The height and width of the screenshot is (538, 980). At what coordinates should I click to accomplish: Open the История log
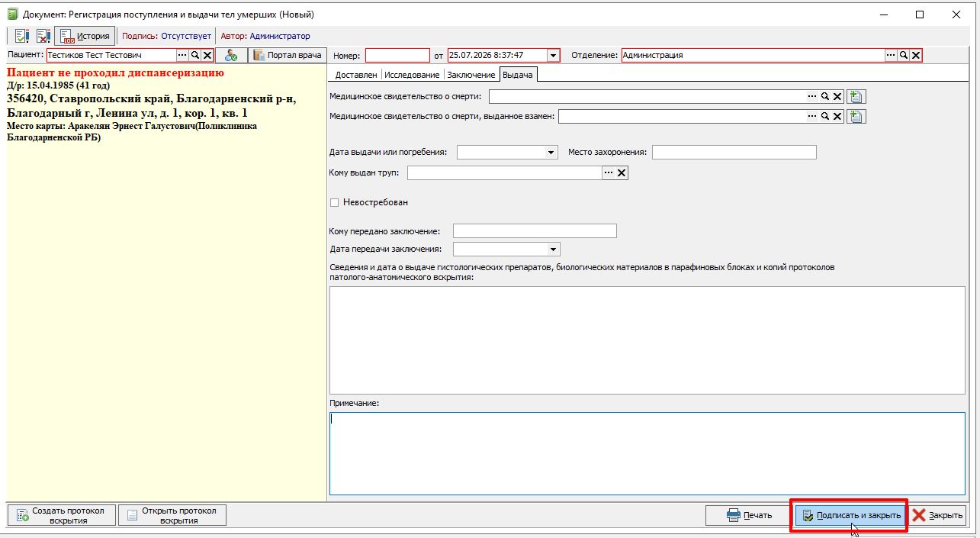85,36
